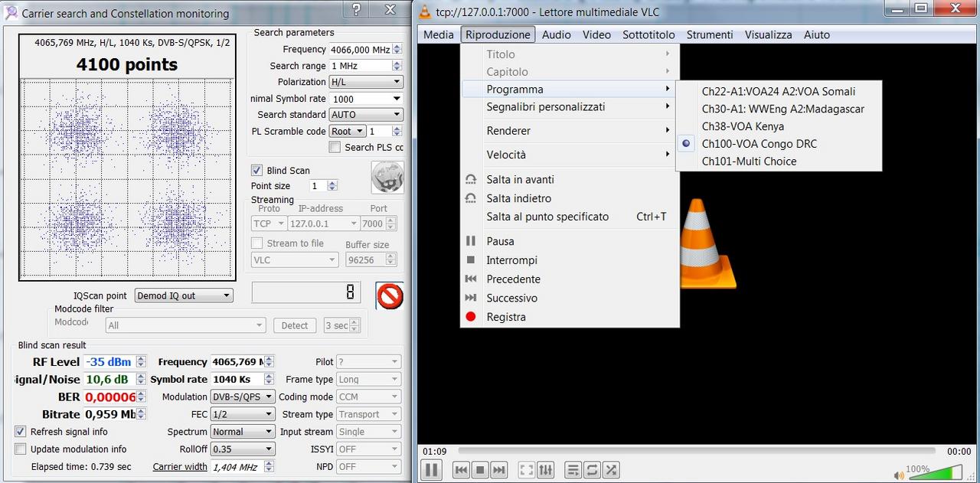This screenshot has height=483, width=980.
Task: Click the VLC volume slider
Action: (936, 472)
